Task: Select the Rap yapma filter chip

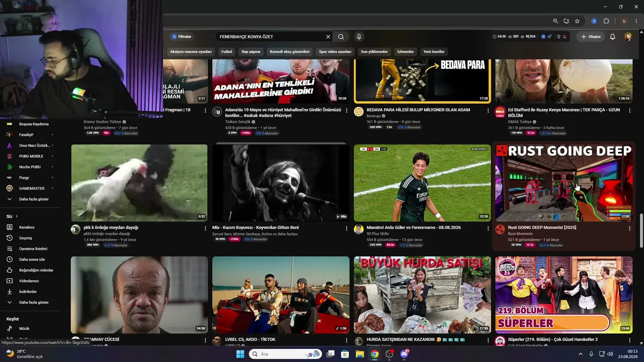Action: [251, 52]
